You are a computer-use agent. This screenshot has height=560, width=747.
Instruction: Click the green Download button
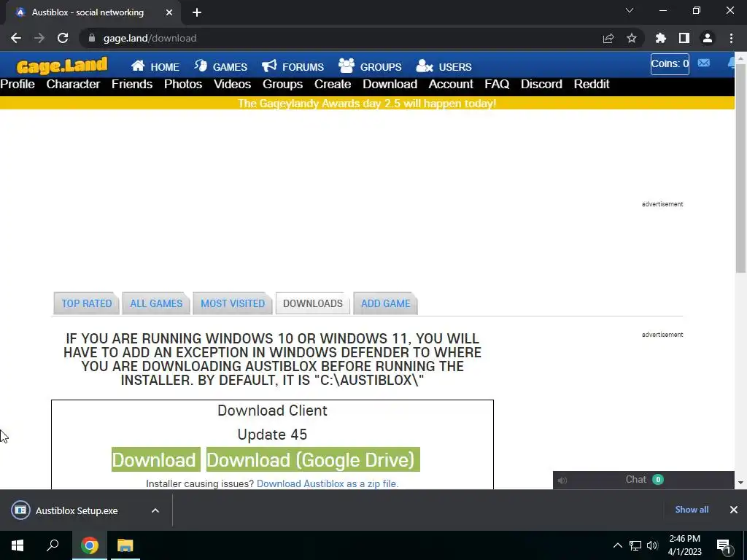tap(156, 459)
